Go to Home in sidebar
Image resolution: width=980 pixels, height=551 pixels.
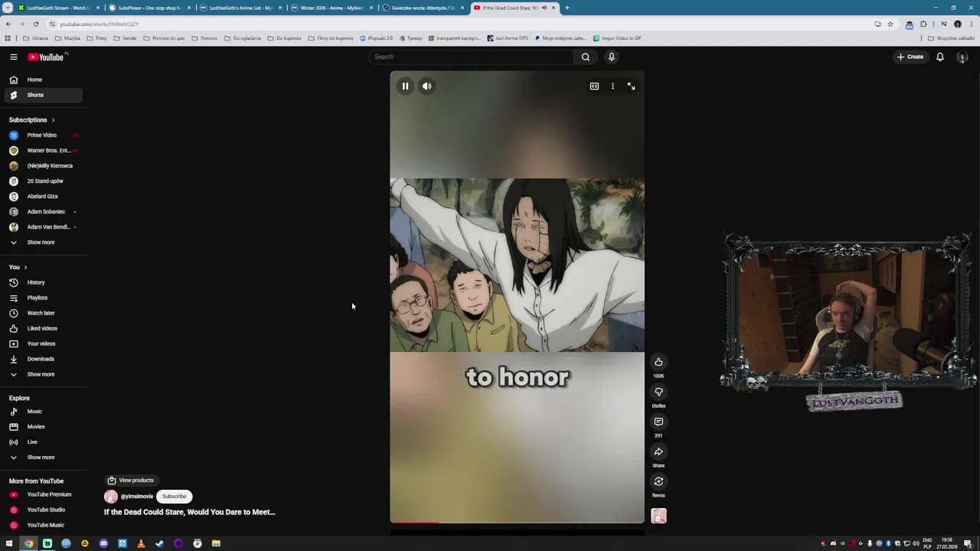point(42,80)
